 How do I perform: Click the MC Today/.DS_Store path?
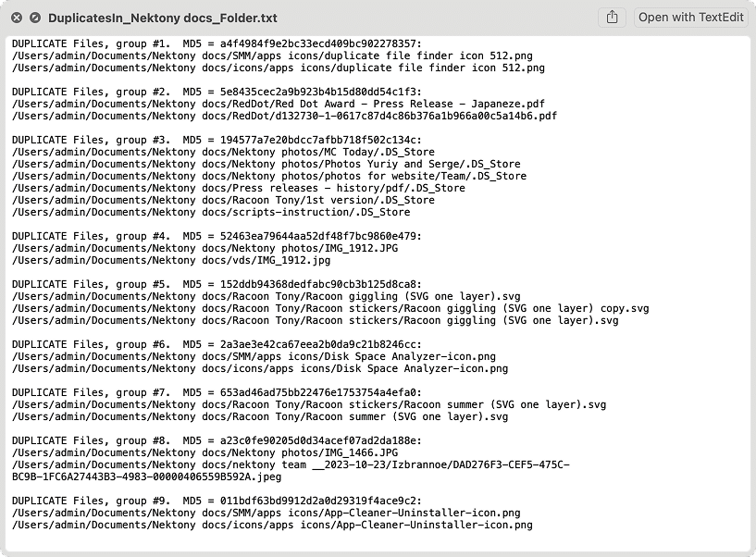223,153
